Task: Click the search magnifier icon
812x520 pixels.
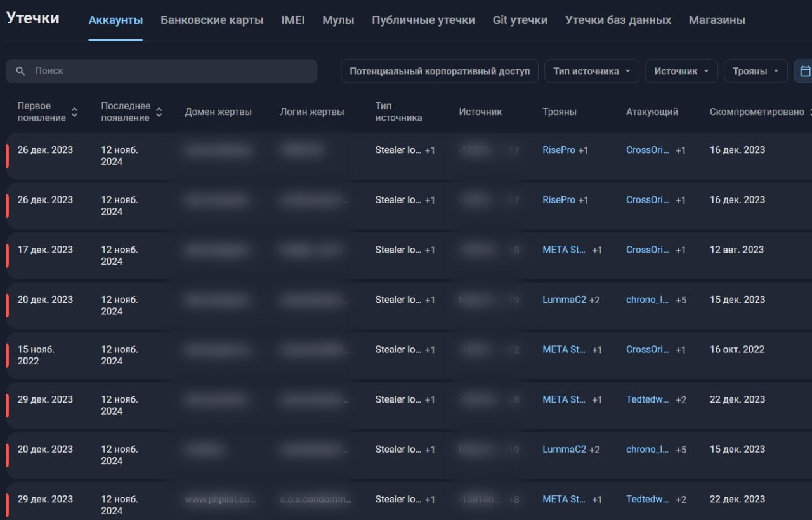Action: tap(20, 71)
